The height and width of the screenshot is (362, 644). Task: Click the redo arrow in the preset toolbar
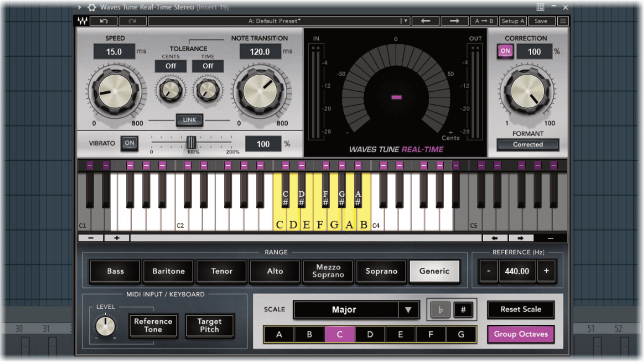click(133, 21)
